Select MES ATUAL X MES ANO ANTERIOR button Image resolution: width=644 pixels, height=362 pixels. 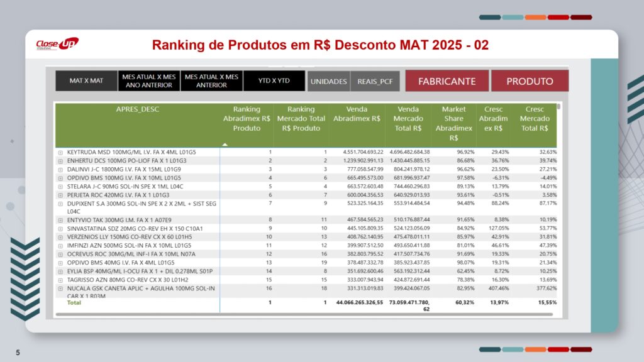(x=150, y=81)
